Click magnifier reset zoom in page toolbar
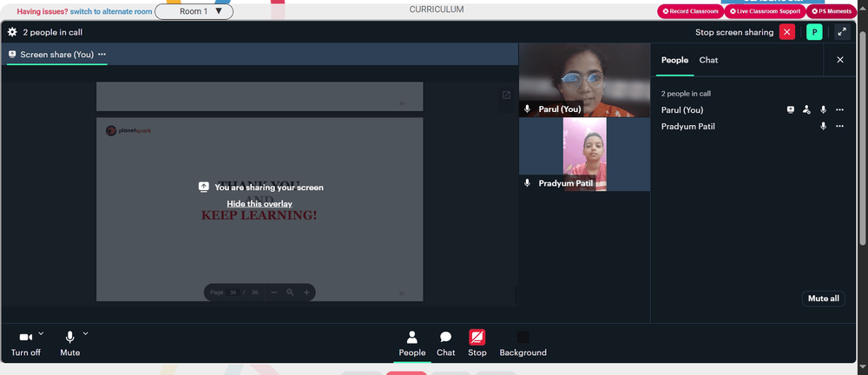Image resolution: width=868 pixels, height=375 pixels. (290, 293)
